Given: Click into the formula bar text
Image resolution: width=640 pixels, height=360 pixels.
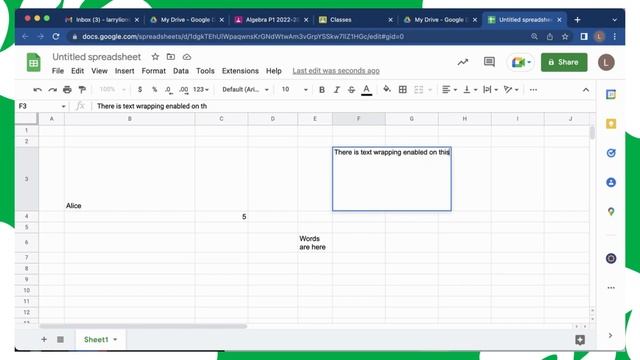Looking at the screenshot, I should point(152,106).
